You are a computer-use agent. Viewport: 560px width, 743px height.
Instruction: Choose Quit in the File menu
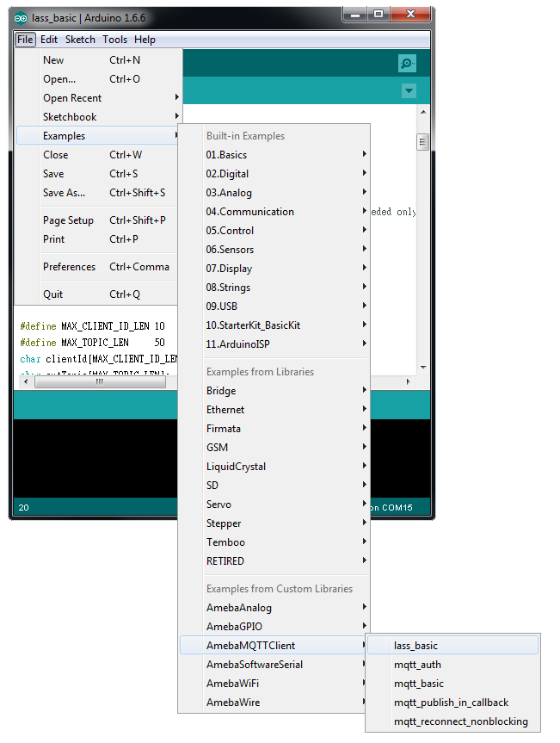98,294
